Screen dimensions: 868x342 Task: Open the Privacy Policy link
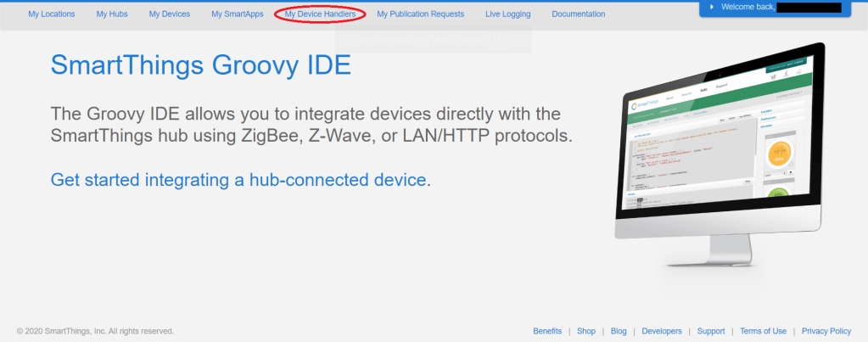[826, 331]
